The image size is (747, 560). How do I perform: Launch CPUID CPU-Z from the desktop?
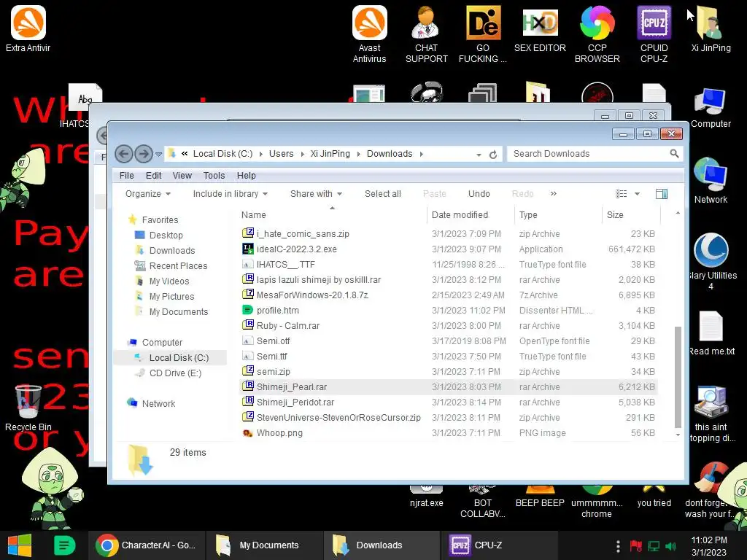(654, 34)
